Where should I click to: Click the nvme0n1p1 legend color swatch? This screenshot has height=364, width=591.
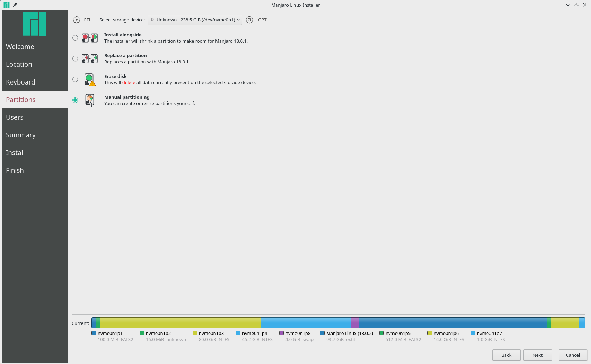click(x=94, y=333)
